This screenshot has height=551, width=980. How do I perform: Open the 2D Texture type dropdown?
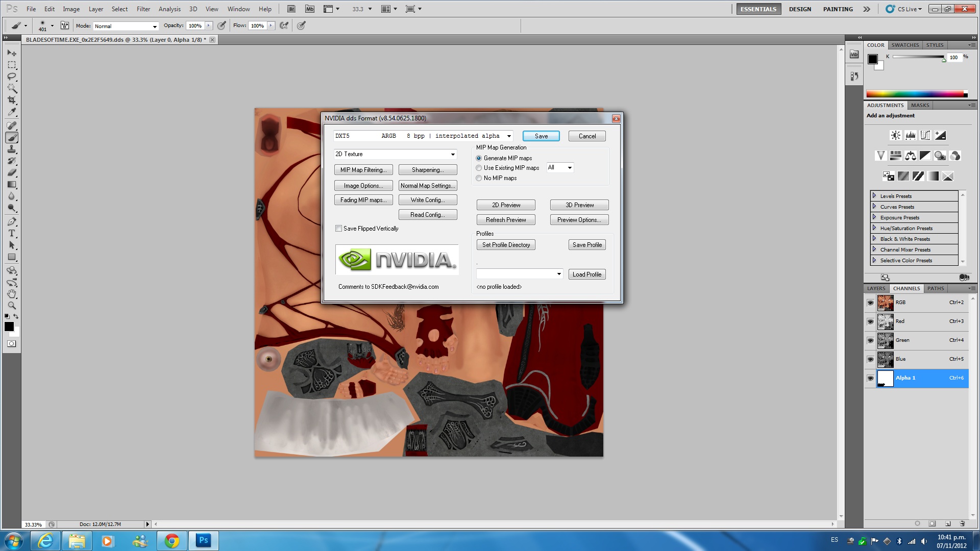click(452, 154)
